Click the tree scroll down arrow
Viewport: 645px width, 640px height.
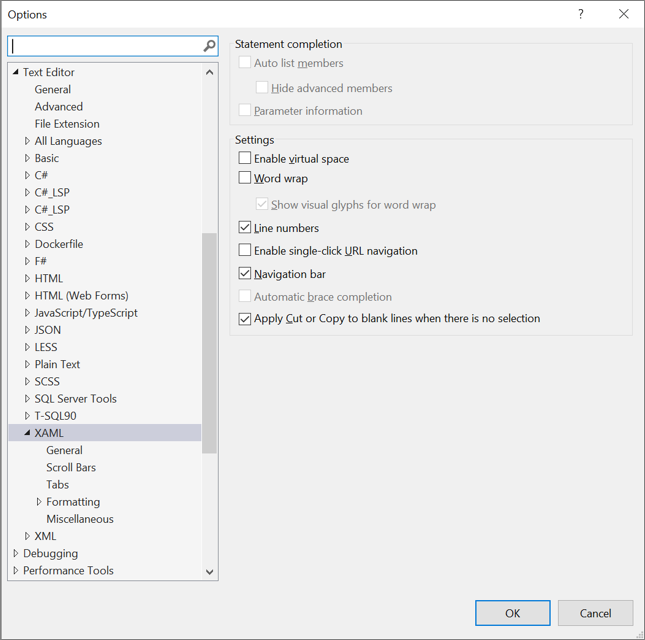pyautogui.click(x=209, y=572)
